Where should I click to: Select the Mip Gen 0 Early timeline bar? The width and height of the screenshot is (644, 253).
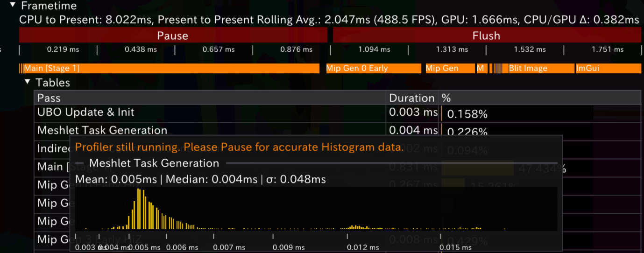click(x=373, y=69)
